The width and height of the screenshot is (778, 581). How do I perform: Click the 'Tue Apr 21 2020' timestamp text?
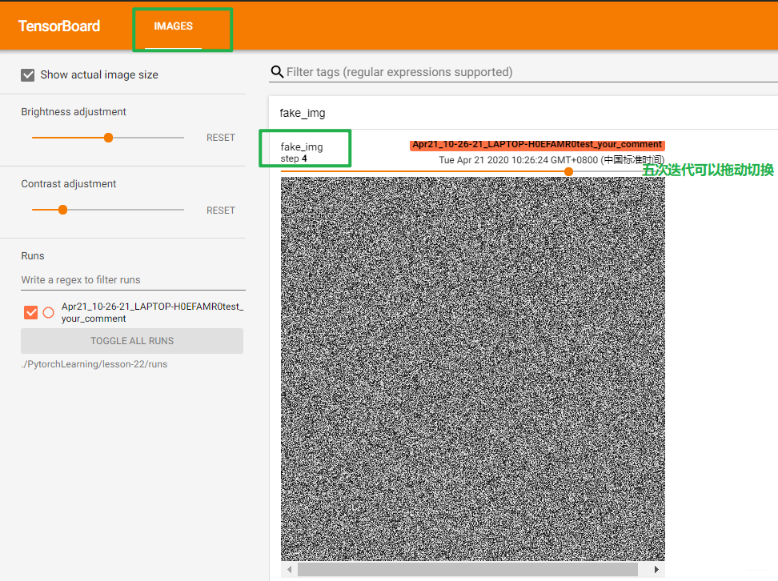pos(551,160)
